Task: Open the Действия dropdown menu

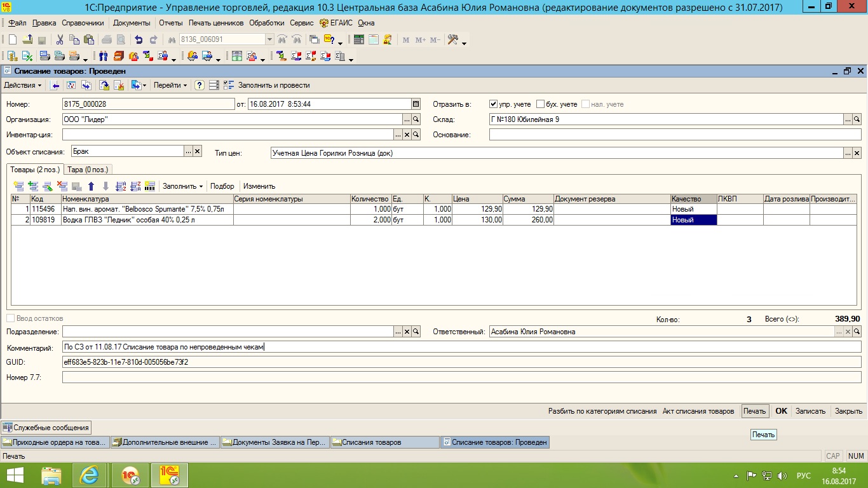Action: click(23, 85)
